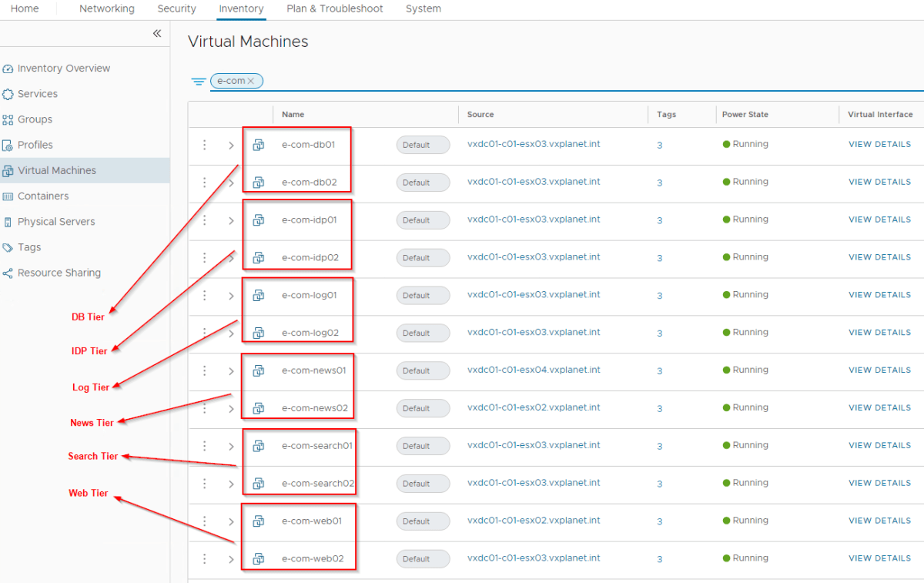Expand the e-com-idp01 row
The image size is (924, 583).
[x=231, y=220]
